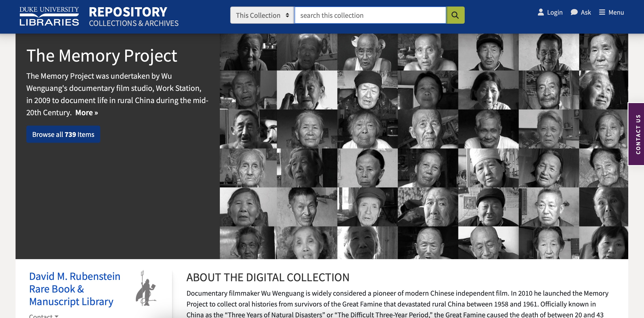
Task: Click Repository Collections & Archives title
Action: pos(134,16)
